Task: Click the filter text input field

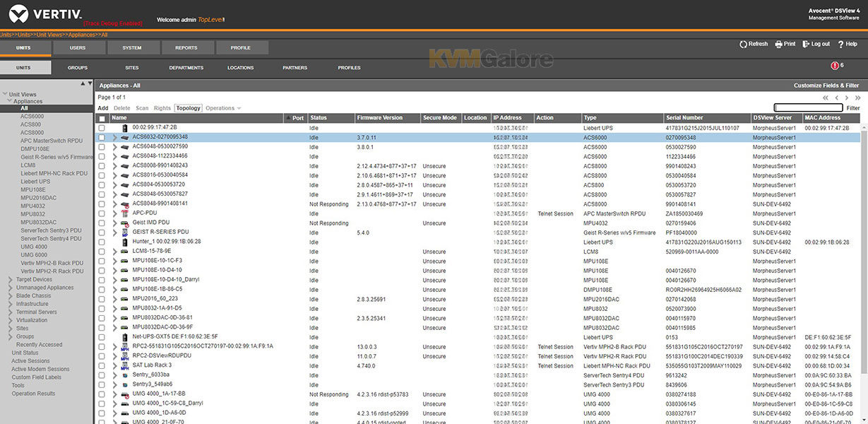Action: click(x=808, y=108)
